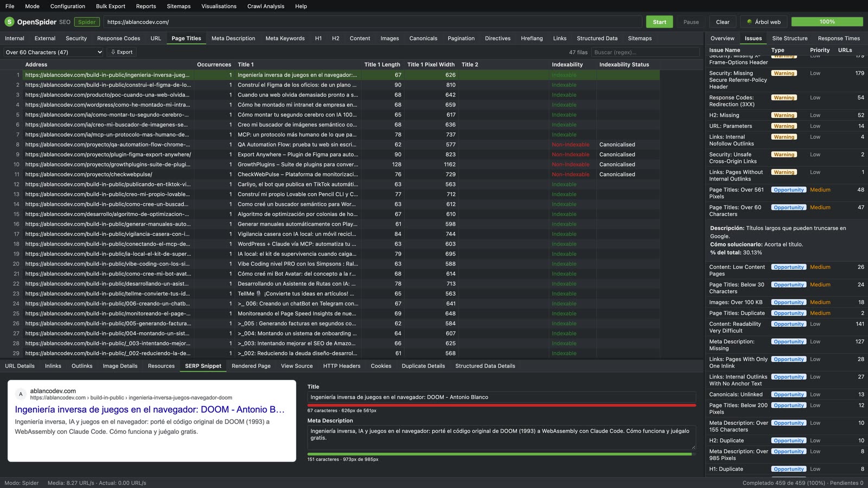Focus the crawl URL input field

click(x=373, y=22)
